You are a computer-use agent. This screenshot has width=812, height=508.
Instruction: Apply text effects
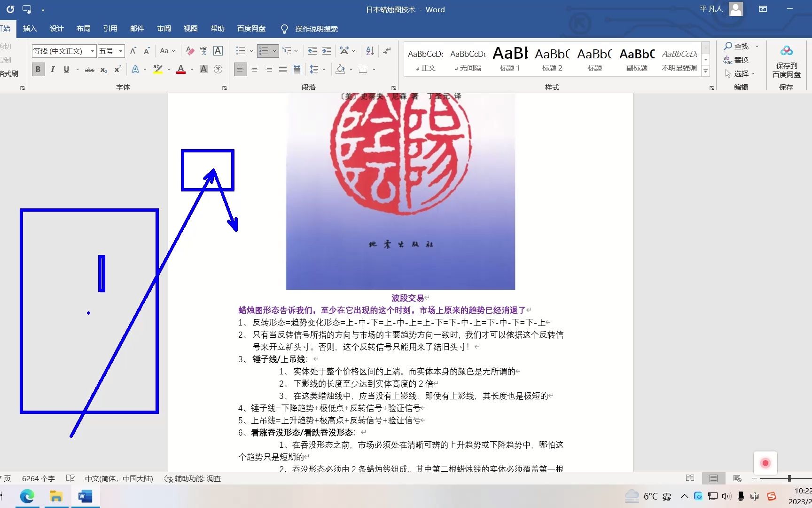click(135, 69)
